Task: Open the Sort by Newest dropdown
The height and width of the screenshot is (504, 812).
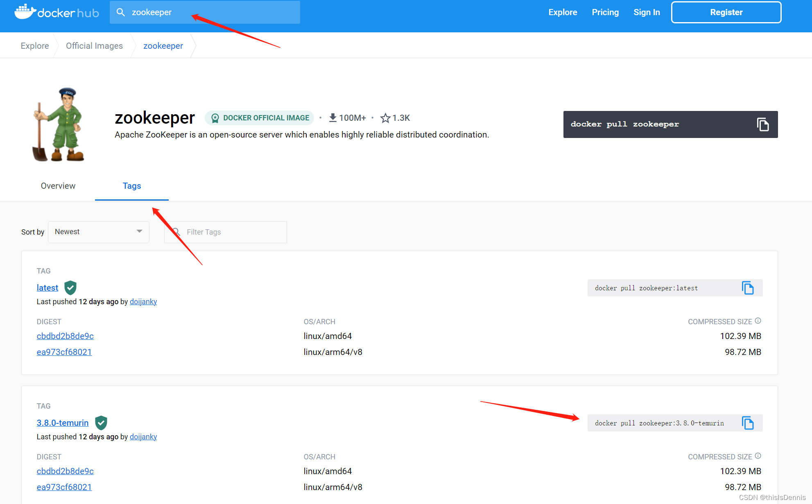Action: click(x=99, y=232)
